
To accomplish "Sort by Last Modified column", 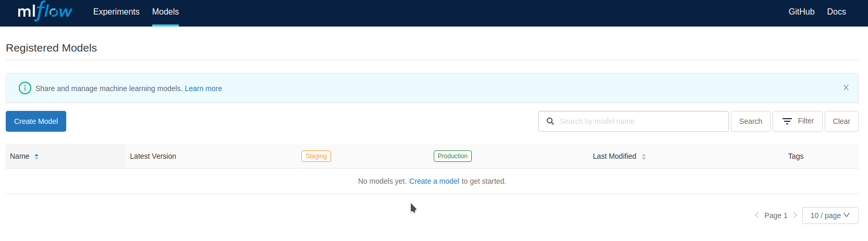I will pyautogui.click(x=619, y=156).
